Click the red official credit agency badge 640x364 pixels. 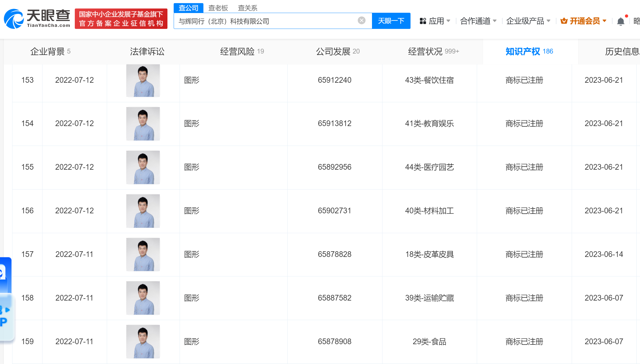121,19
